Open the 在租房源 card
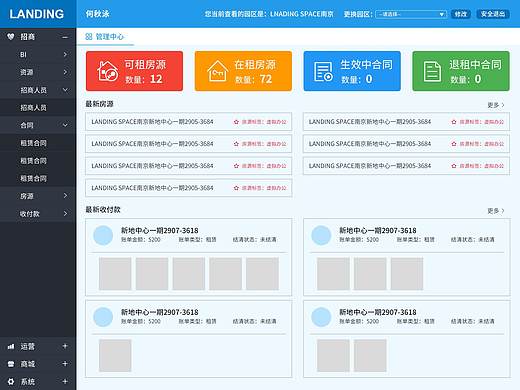This screenshot has width=520, height=390. coord(243,71)
